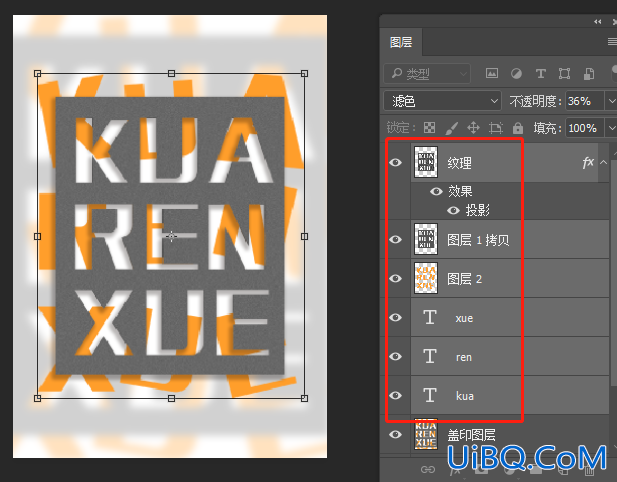Open 滤色 blend mode dropdown
Viewport: 617px width, 482px height.
442,101
